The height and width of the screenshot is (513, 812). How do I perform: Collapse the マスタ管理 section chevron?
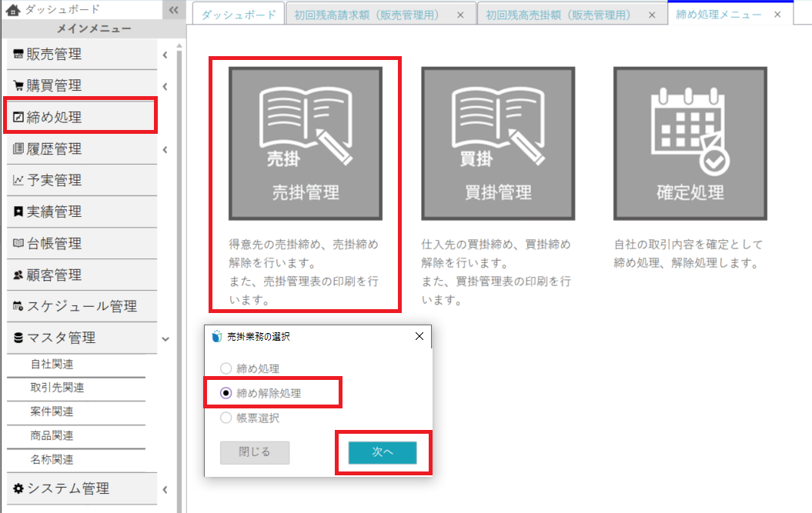click(165, 338)
